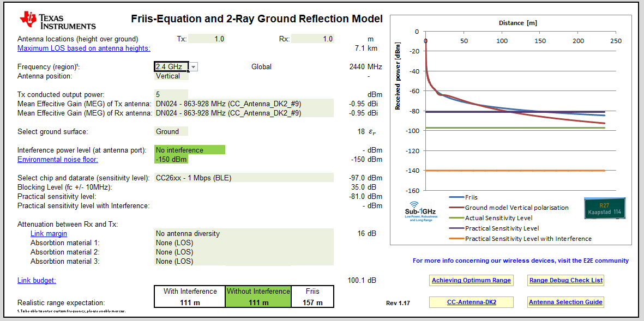
Task: Open the Achieving Optimum Range guide
Action: [471, 280]
